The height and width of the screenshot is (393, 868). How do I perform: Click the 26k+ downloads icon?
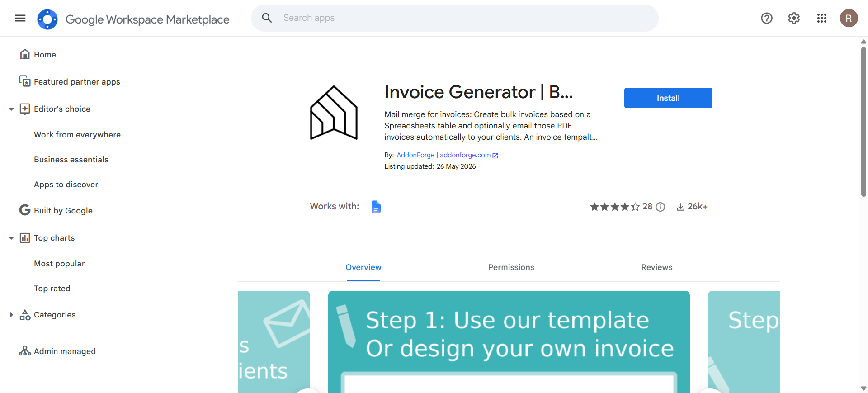click(680, 207)
